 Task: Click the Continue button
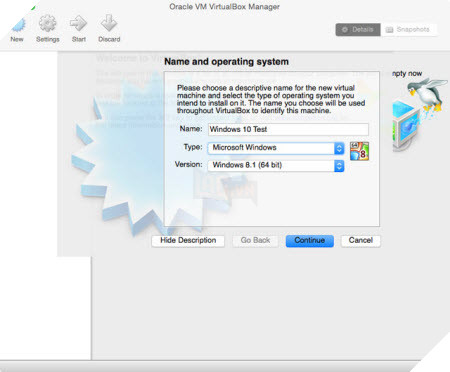[x=310, y=241]
